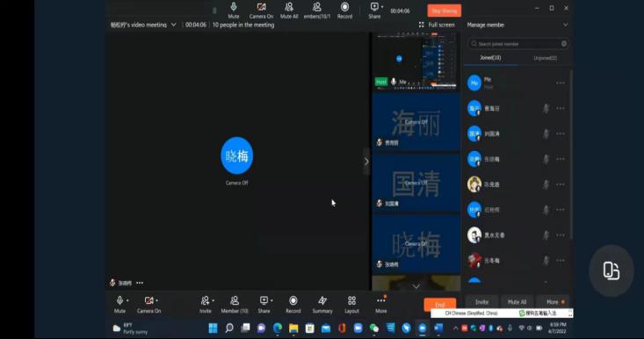The image size is (644, 339).
Task: Collapse the video thumbnail strip arrow
Action: [x=366, y=162]
